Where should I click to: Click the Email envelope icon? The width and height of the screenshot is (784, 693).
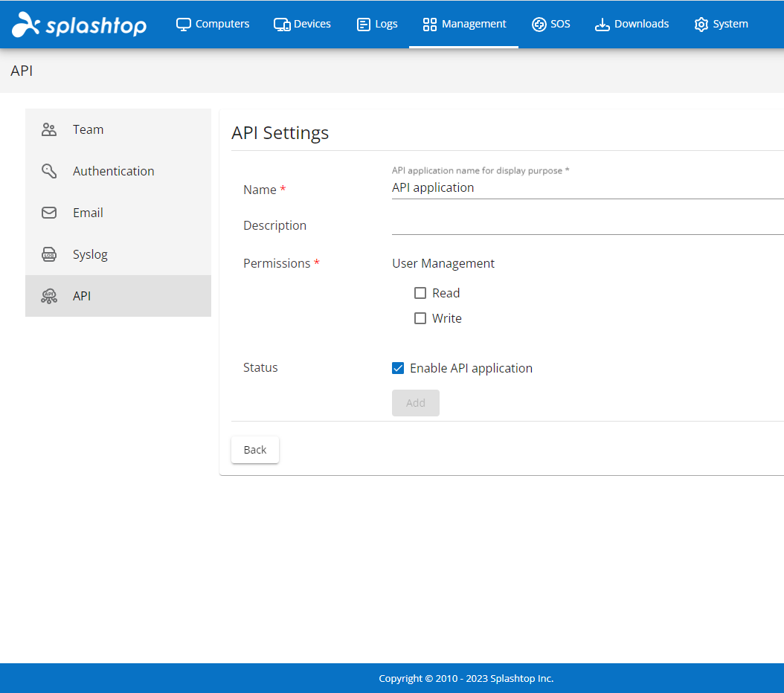point(48,212)
